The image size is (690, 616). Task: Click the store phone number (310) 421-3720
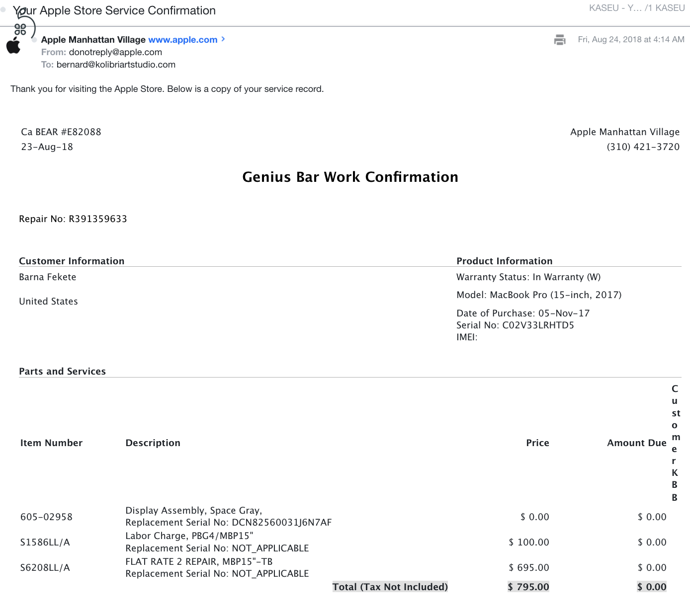click(643, 147)
